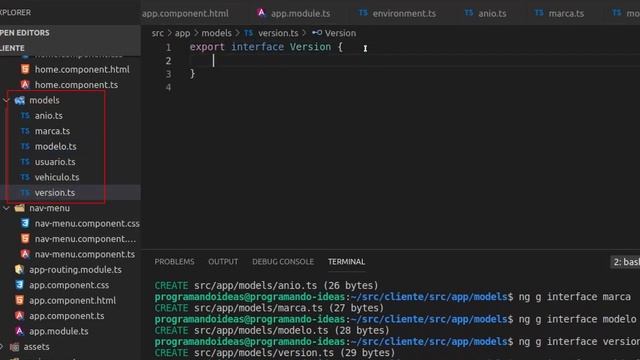Open the app.component.html editor tab
Image resolution: width=640 pixels, height=360 pixels.
pyautogui.click(x=185, y=13)
